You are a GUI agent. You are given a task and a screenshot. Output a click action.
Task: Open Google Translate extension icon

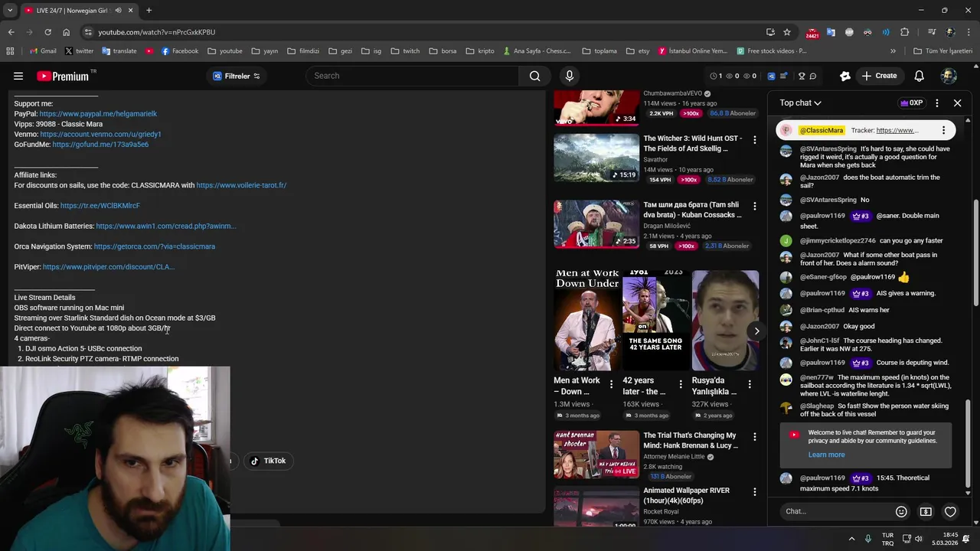(x=831, y=32)
